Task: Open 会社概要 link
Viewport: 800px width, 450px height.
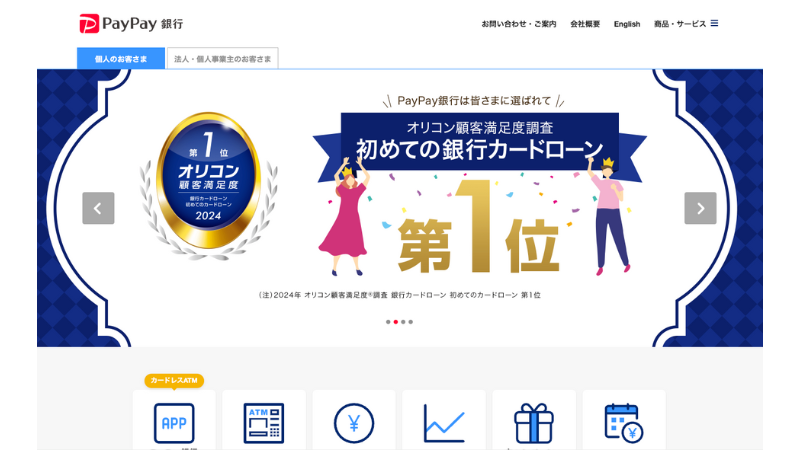Action: tap(585, 24)
